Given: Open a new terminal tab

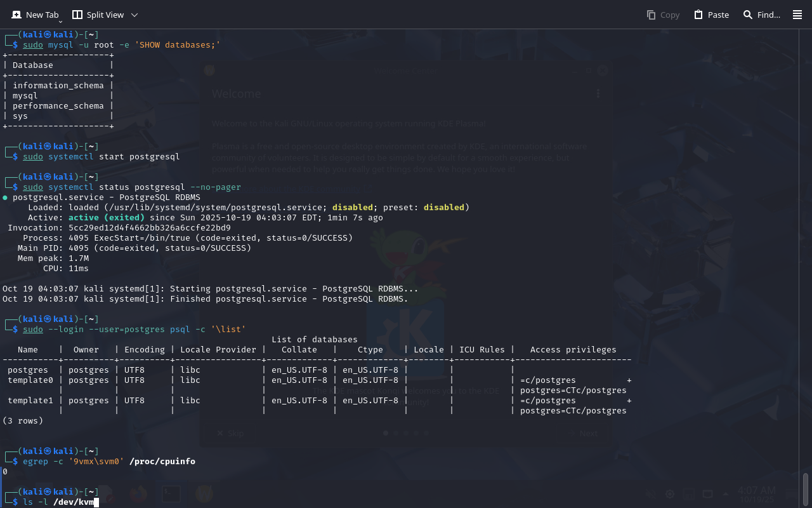Looking at the screenshot, I should pyautogui.click(x=35, y=15).
